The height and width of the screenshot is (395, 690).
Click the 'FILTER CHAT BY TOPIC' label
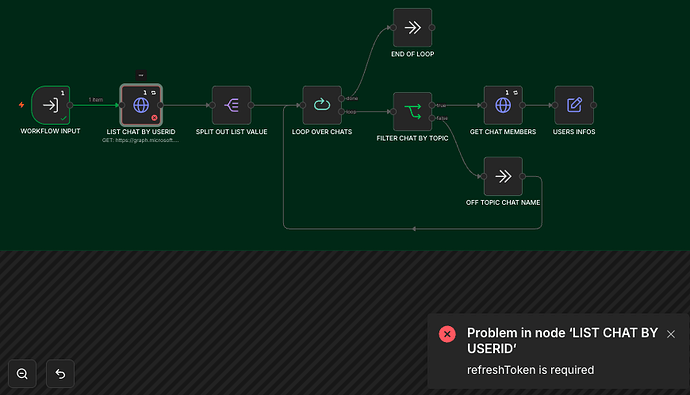pos(413,138)
